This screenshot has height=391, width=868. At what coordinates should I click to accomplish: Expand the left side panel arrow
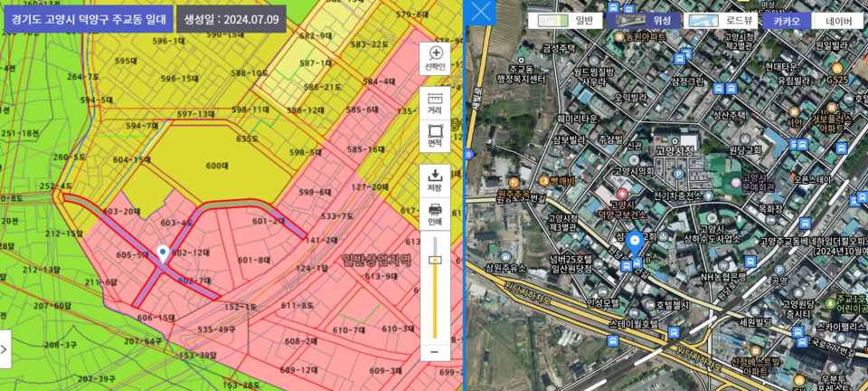5,349
